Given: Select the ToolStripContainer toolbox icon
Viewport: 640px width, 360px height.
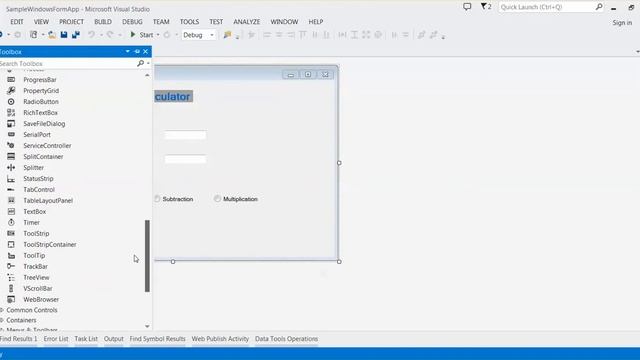Looking at the screenshot, I should click(11, 244).
